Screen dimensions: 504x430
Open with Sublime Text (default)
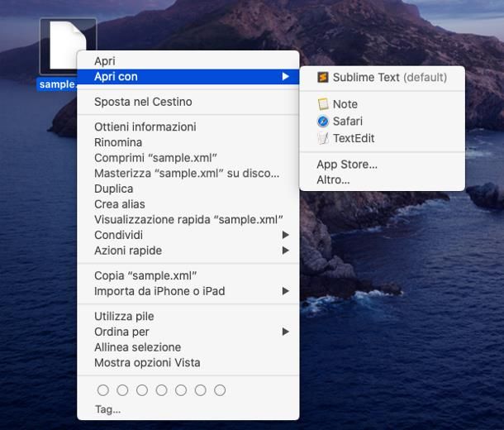point(383,77)
